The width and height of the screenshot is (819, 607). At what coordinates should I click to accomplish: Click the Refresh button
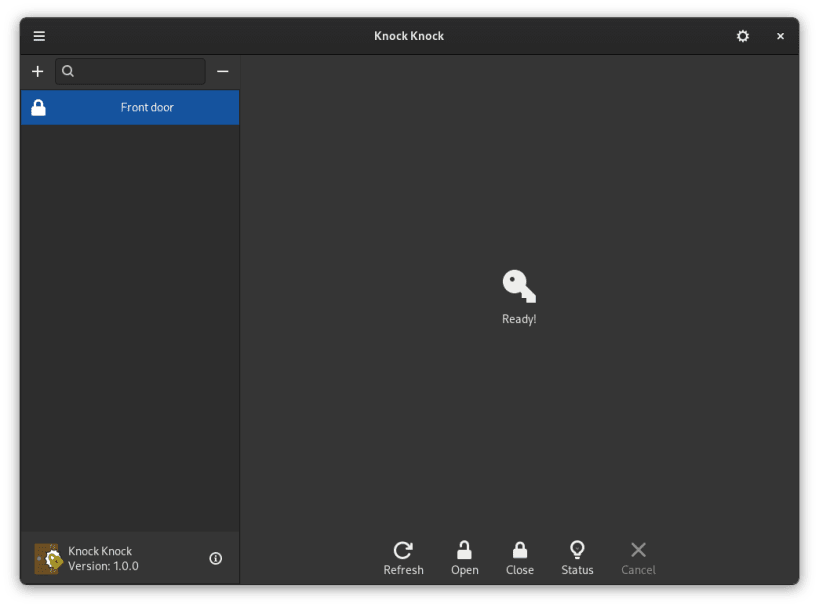click(x=403, y=558)
